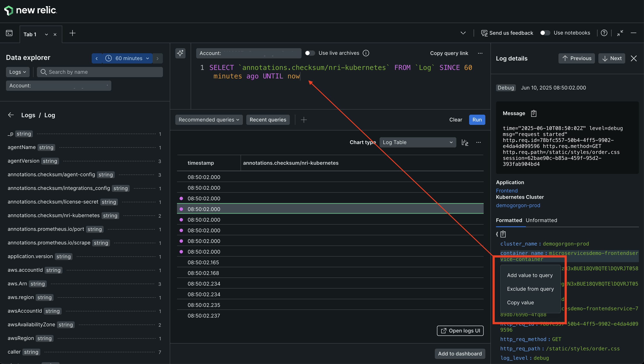The height and width of the screenshot is (364, 644).
Task: Click the back arrow next to Logs / Log
Action: 11,115
